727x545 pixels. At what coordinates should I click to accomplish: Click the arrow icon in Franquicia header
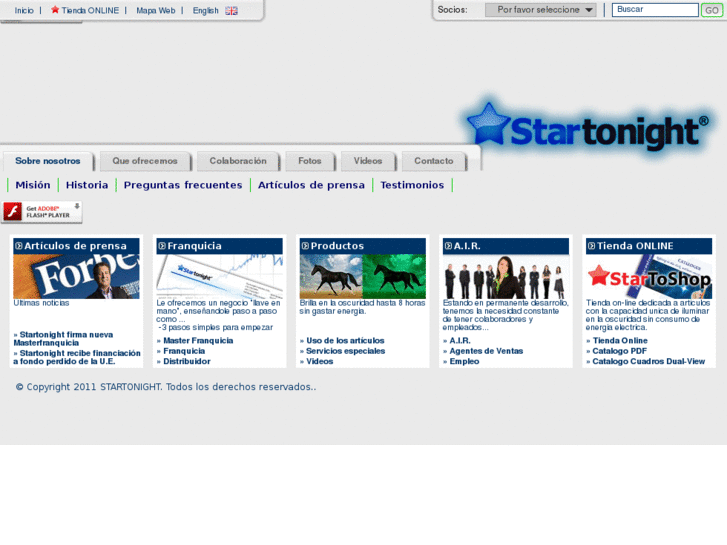(x=162, y=246)
